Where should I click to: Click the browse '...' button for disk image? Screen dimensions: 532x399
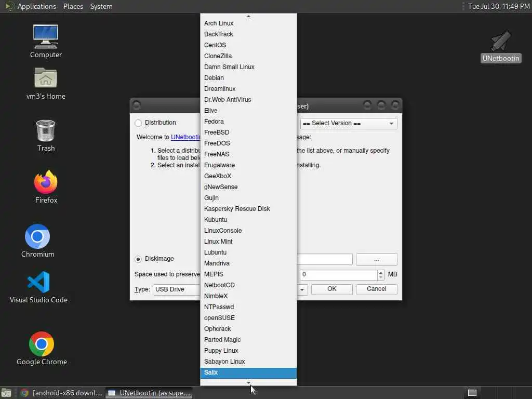376,260
